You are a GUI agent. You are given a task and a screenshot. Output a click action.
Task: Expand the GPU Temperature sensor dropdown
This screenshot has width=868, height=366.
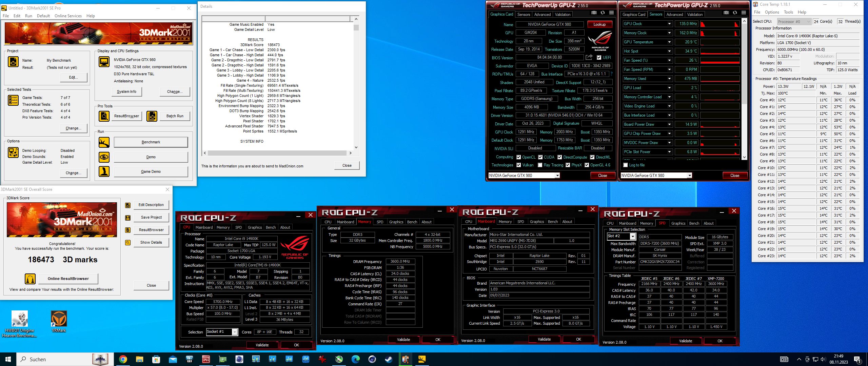click(x=669, y=42)
